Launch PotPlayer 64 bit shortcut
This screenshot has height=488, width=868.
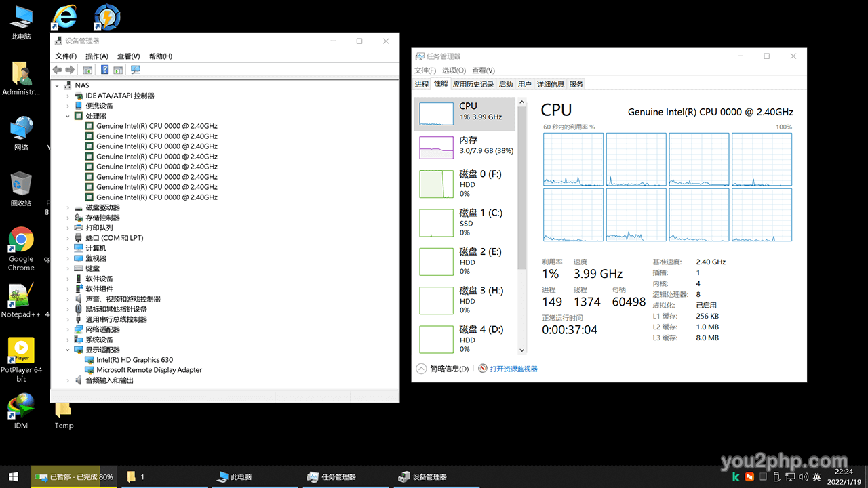tap(21, 360)
